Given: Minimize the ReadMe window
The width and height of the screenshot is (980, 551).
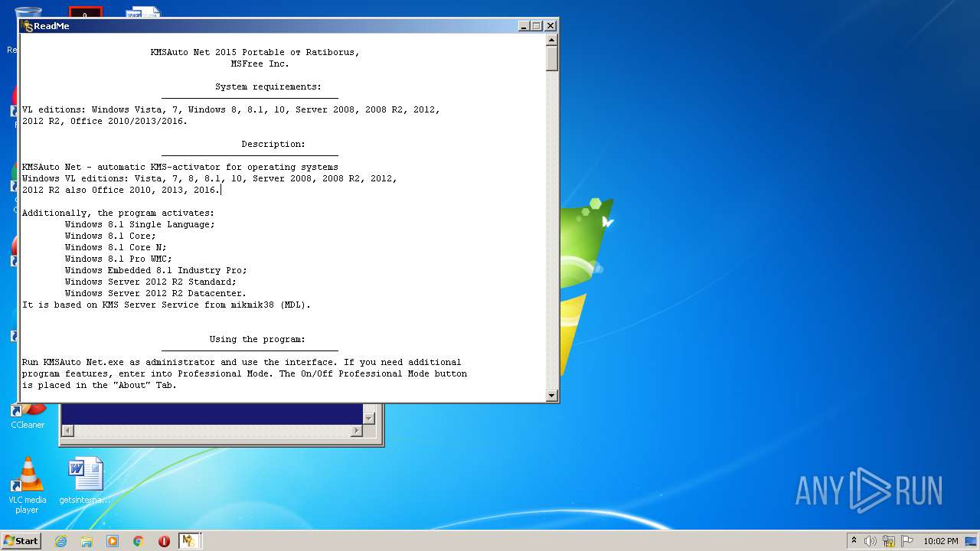Looking at the screenshot, I should (524, 26).
